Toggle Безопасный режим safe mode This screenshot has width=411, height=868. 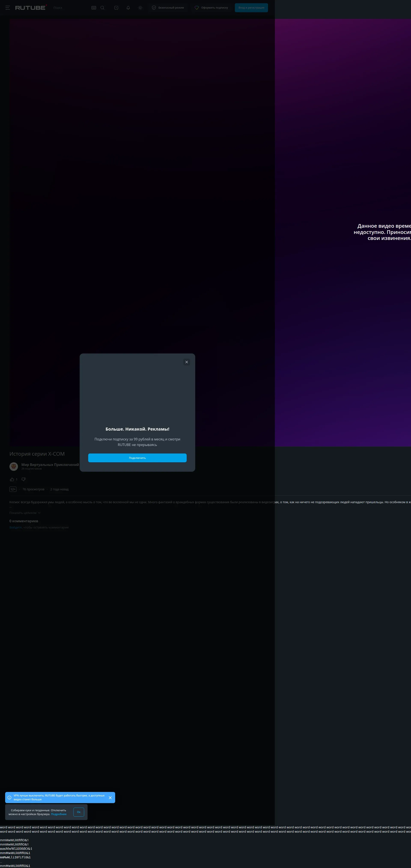[x=168, y=8]
